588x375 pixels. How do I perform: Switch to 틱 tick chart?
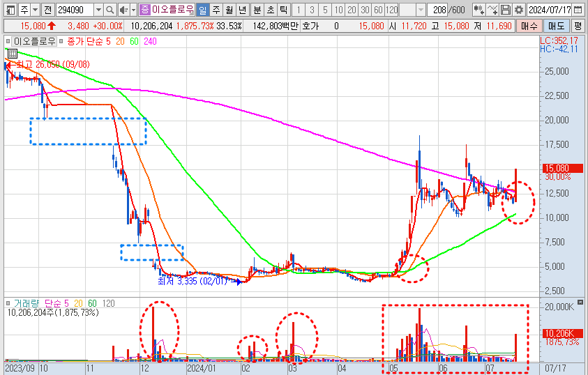(x=284, y=10)
